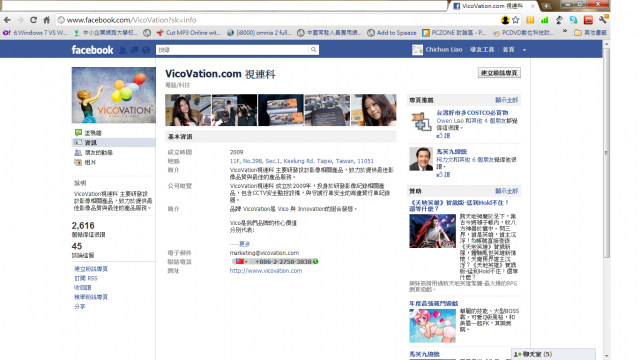Click the marketing@vicovation.com email
Image resolution: width=640 pixels, height=360 pixels.
pos(264,253)
